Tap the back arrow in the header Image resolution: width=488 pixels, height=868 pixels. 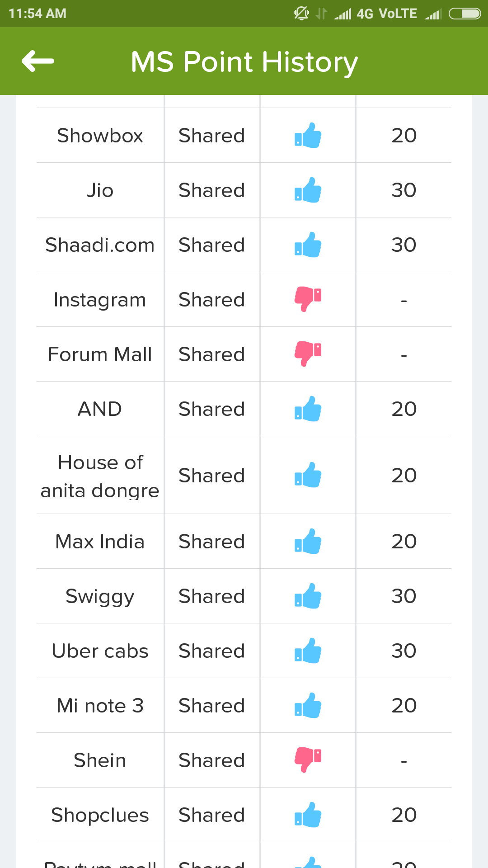38,61
